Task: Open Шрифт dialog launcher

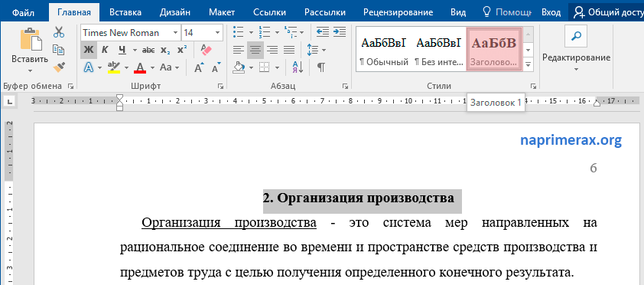Action: point(221,87)
